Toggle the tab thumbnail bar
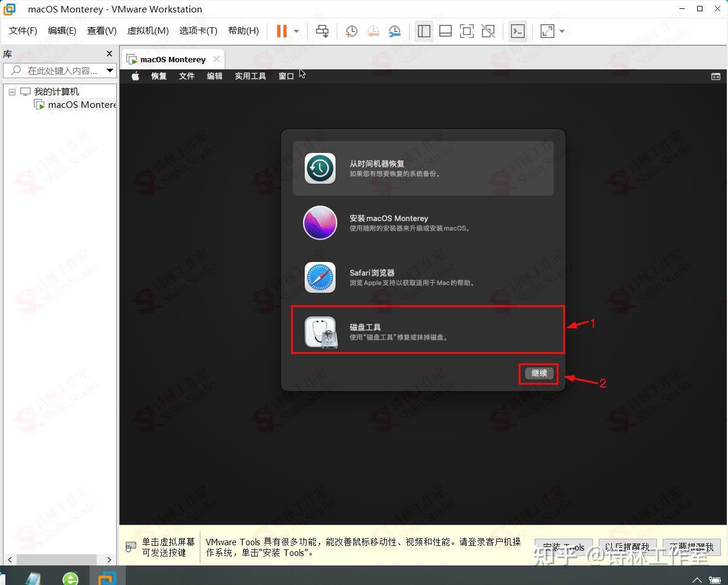Viewport: 728px width, 585px height. click(x=445, y=31)
